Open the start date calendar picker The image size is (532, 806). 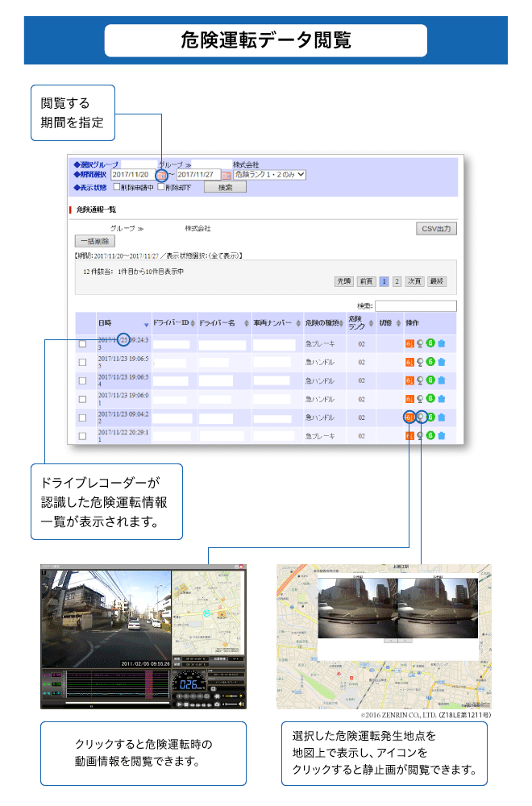(x=162, y=175)
